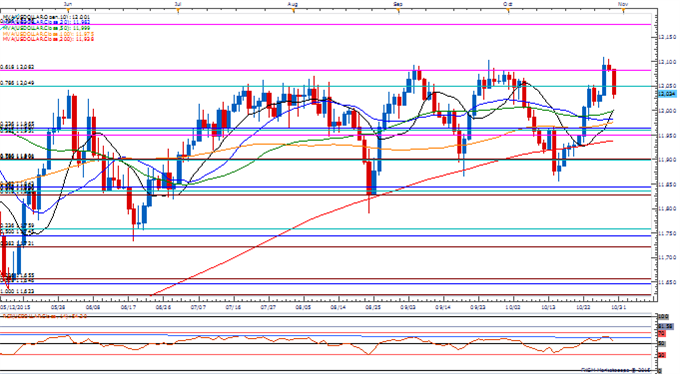Select the orange 100-period MVA legend entry

pyautogui.click(x=47, y=33)
